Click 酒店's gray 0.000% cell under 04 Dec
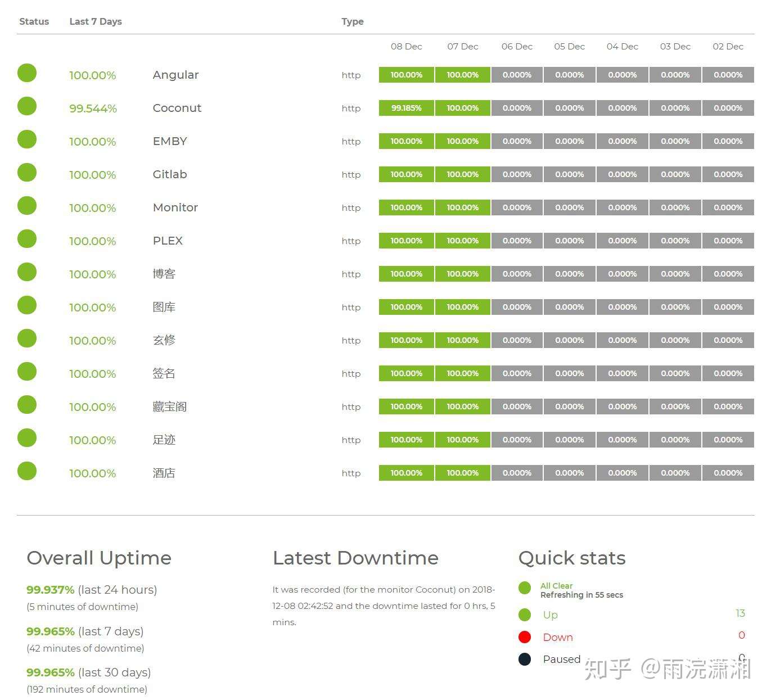Screen dimensions: 771x700 pos(623,473)
